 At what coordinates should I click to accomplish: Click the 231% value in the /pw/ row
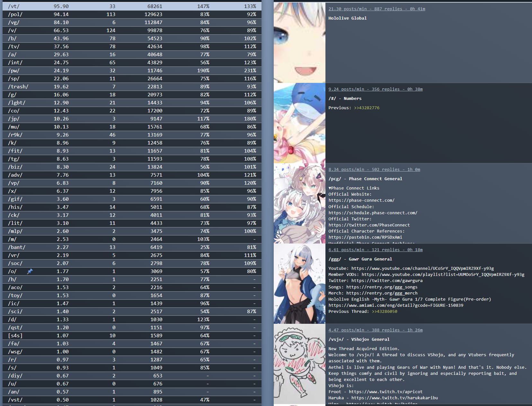click(x=250, y=71)
